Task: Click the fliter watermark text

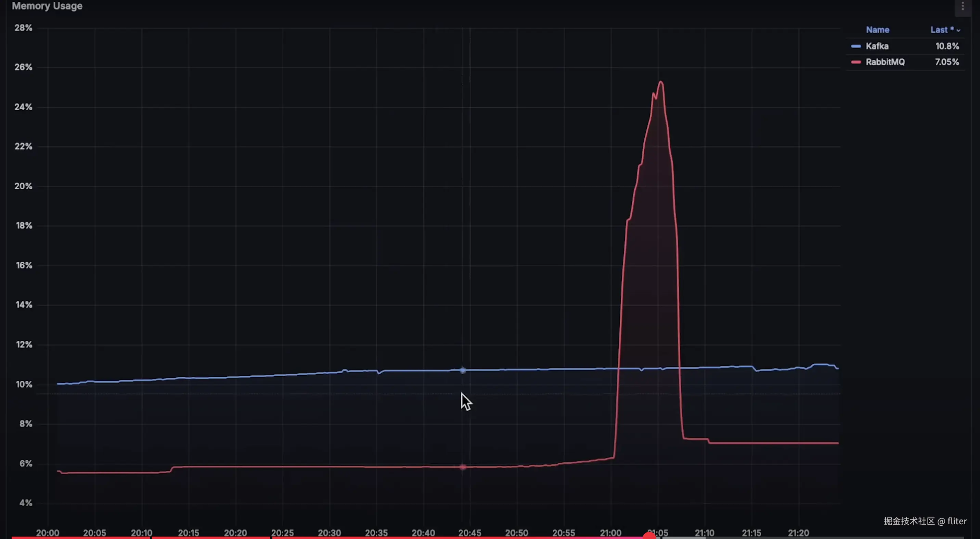Action: 957,521
